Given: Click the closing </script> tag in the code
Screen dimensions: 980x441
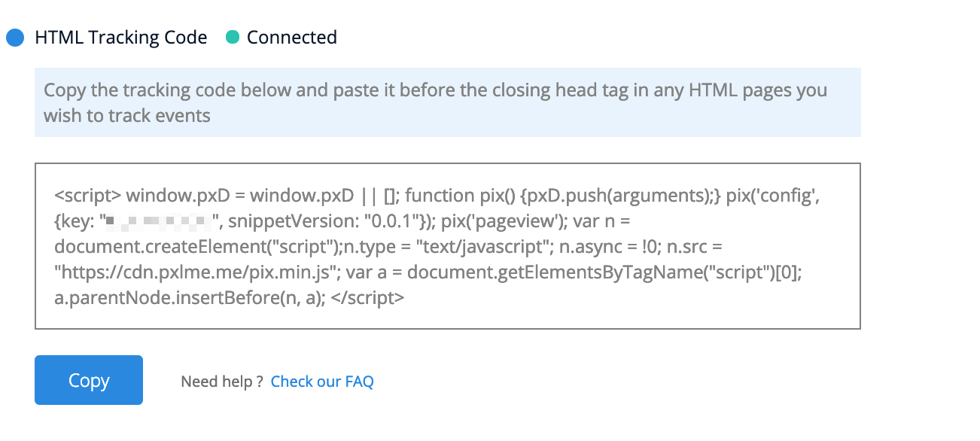Looking at the screenshot, I should click(370, 298).
